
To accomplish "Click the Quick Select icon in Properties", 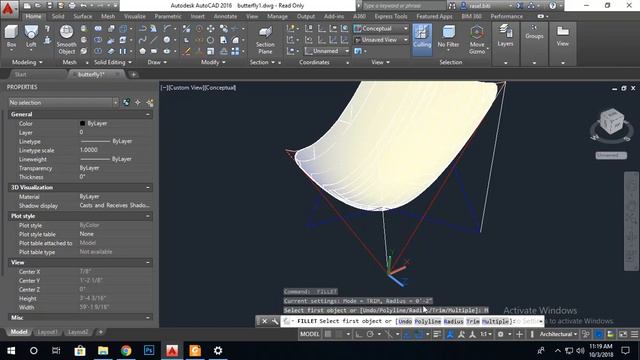I will pyautogui.click(x=149, y=102).
